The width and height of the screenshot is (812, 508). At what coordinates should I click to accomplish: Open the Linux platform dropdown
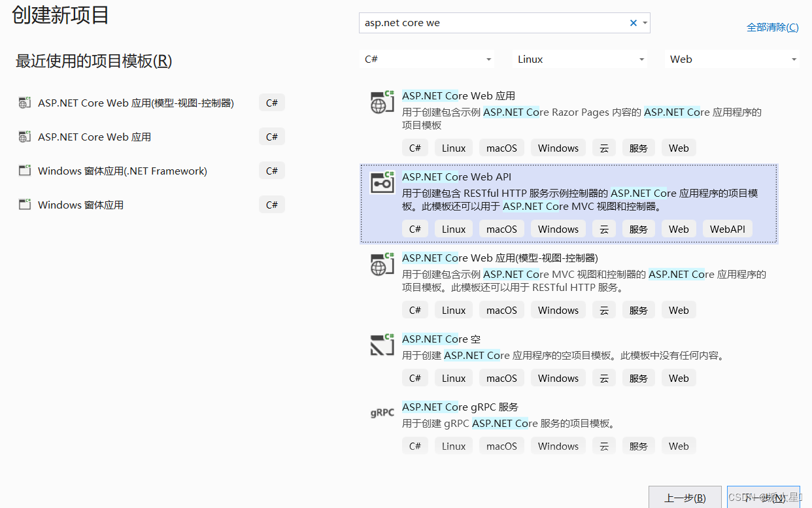point(579,59)
